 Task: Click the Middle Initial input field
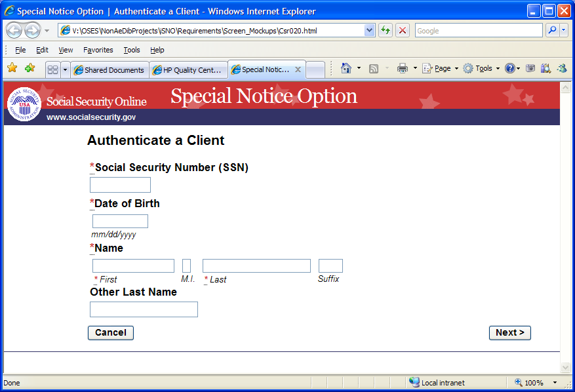(x=186, y=266)
